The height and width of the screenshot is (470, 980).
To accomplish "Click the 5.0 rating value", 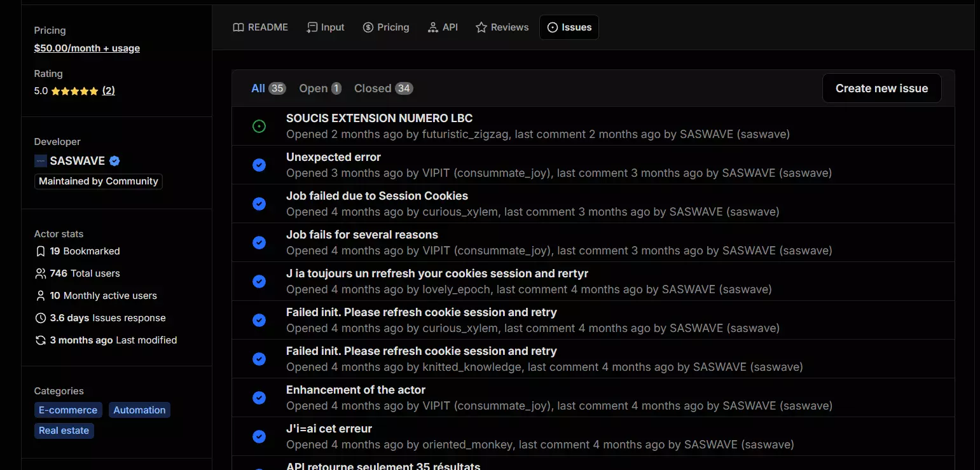I will click(41, 91).
